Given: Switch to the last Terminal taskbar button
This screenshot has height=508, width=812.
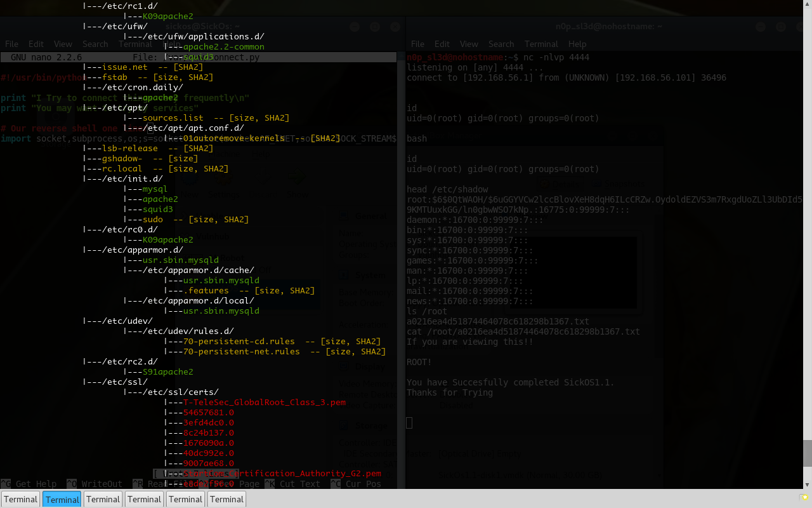Looking at the screenshot, I should pyautogui.click(x=226, y=499).
